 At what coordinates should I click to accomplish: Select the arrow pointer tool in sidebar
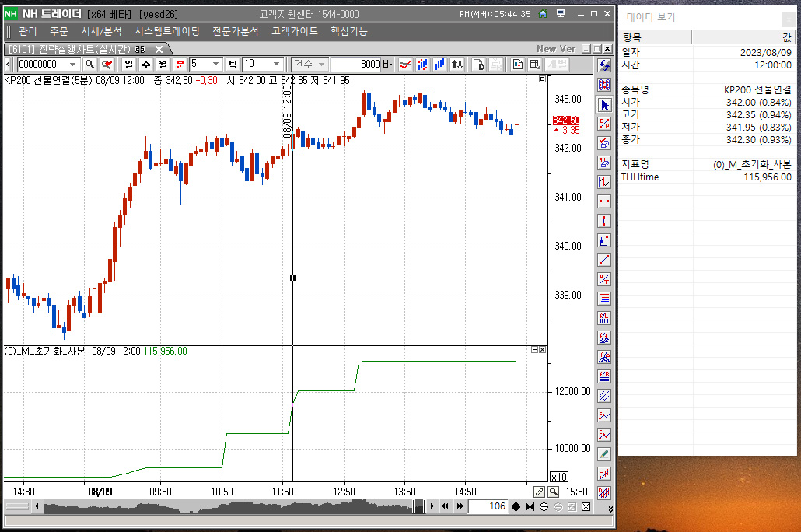(604, 104)
